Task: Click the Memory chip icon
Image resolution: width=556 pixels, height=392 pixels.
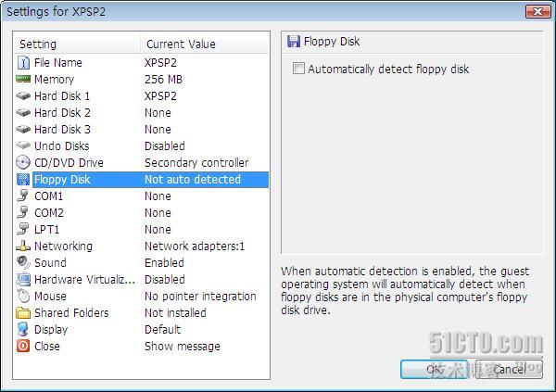Action: click(23, 79)
